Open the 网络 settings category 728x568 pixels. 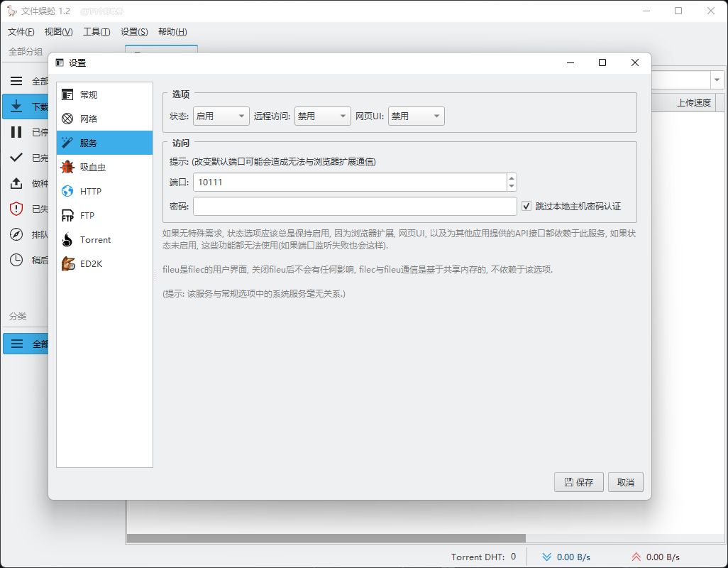coord(104,119)
